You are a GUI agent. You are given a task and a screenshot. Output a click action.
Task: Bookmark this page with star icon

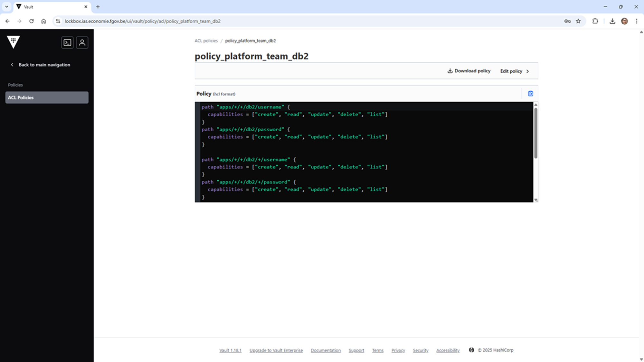578,21
